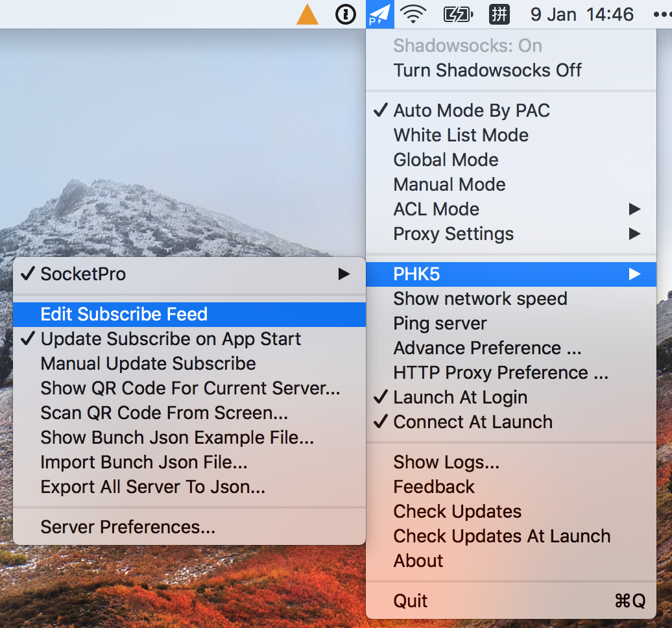Click the battery charging indicator

pyautogui.click(x=458, y=14)
